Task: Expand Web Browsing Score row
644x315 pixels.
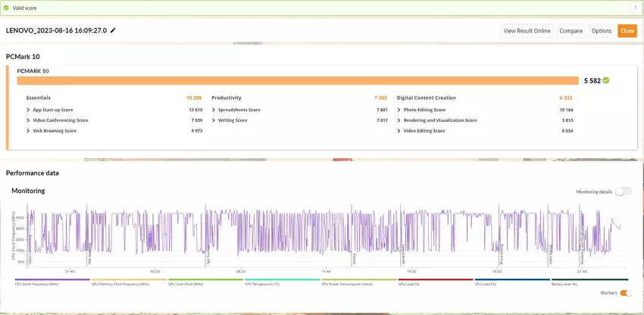Action: coord(28,131)
